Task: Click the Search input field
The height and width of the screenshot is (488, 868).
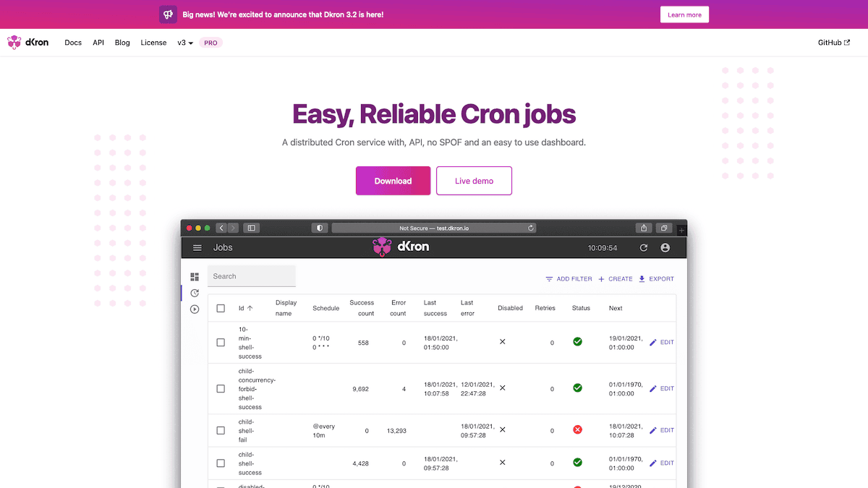Action: [252, 276]
